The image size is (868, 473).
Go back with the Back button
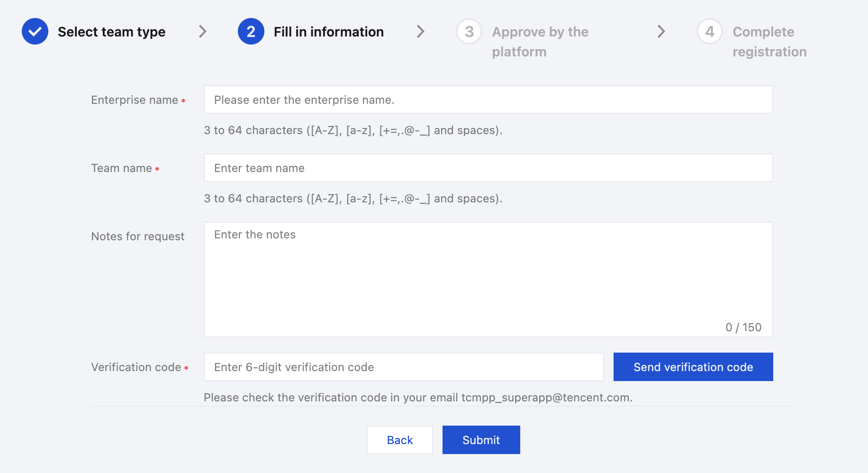pyautogui.click(x=399, y=440)
